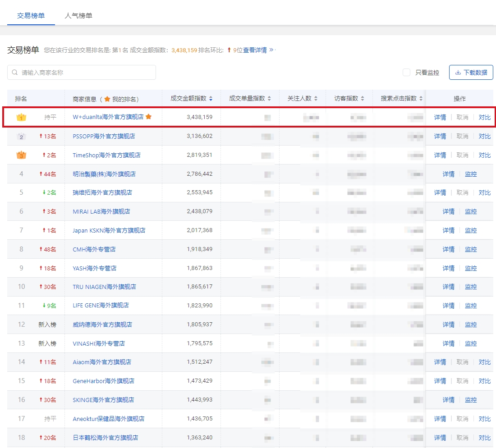
Task: Open 瑞维拓海外官方旗舰店 store link
Action: tap(102, 192)
